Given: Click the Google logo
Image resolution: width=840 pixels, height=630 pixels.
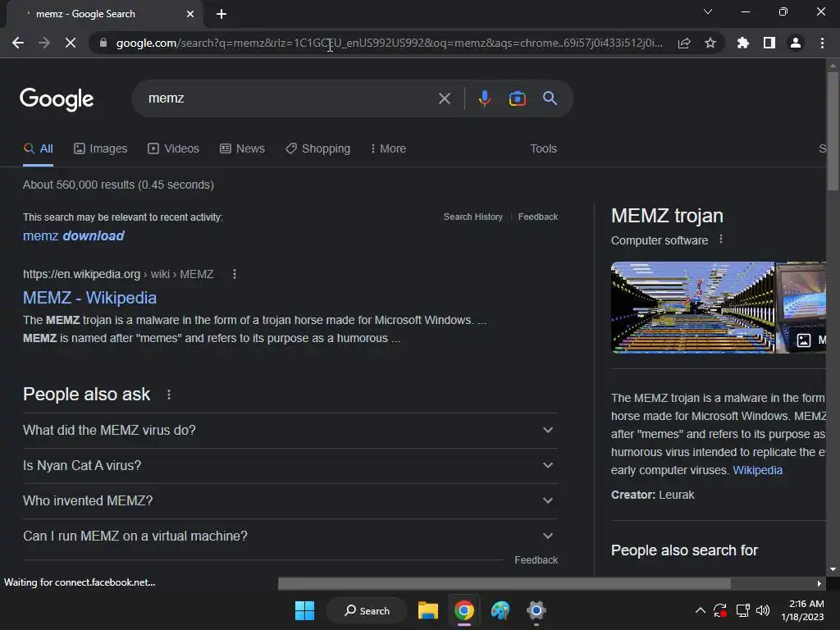Looking at the screenshot, I should [57, 99].
